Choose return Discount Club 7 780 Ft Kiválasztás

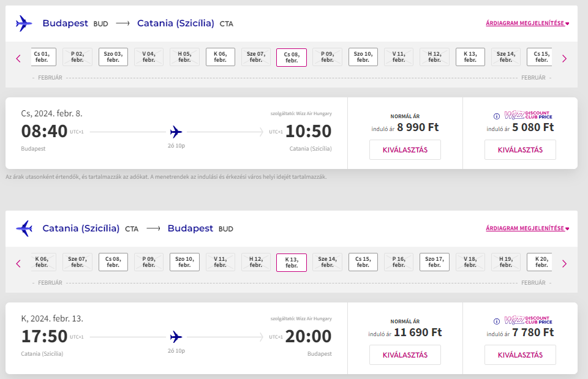(520, 355)
